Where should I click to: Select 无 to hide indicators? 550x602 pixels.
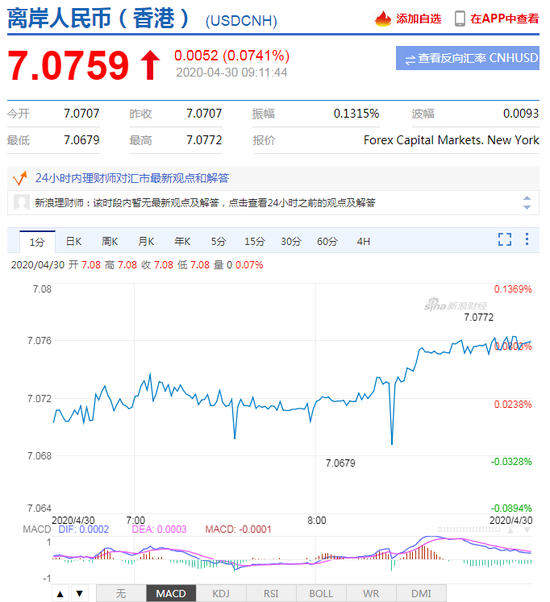click(x=121, y=594)
